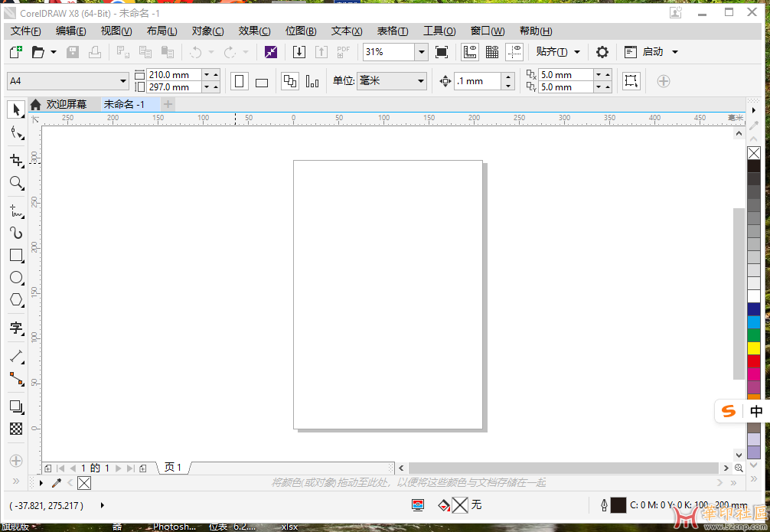Pick the red swatch in the palette
The width and height of the screenshot is (770, 532).
754,361
